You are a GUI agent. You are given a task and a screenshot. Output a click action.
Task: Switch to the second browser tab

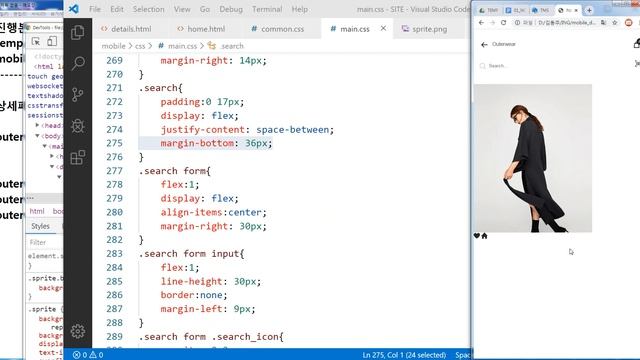click(515, 10)
